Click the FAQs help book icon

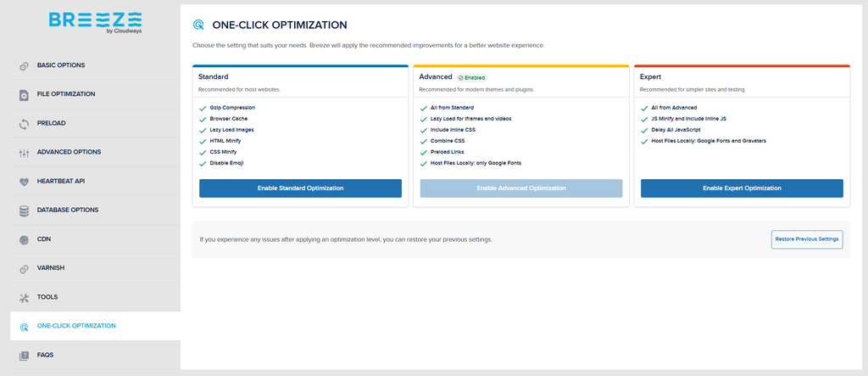coord(24,356)
